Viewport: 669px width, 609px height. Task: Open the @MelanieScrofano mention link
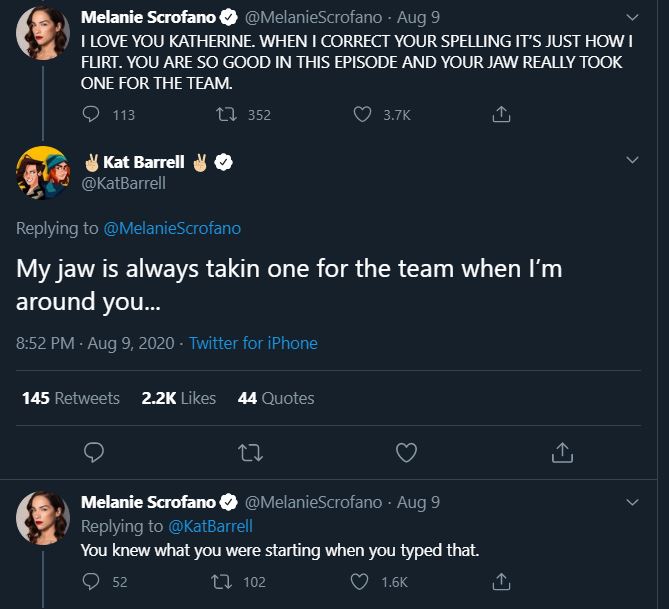point(172,228)
